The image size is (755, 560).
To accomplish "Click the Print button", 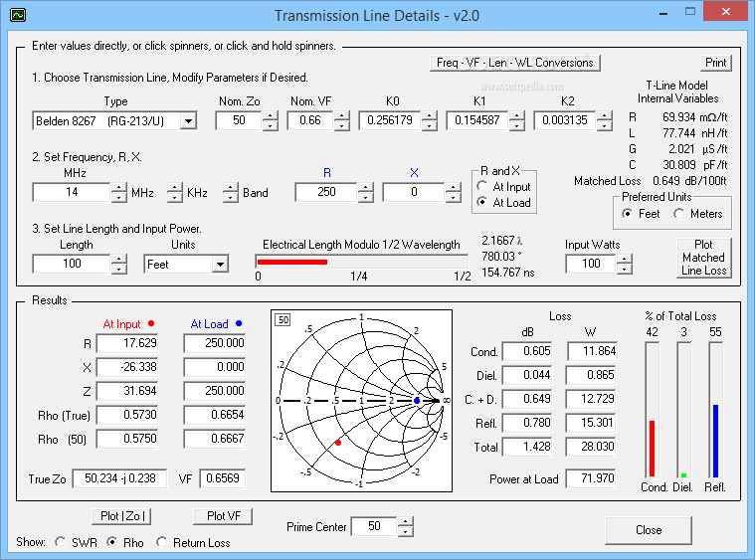I will click(x=715, y=63).
